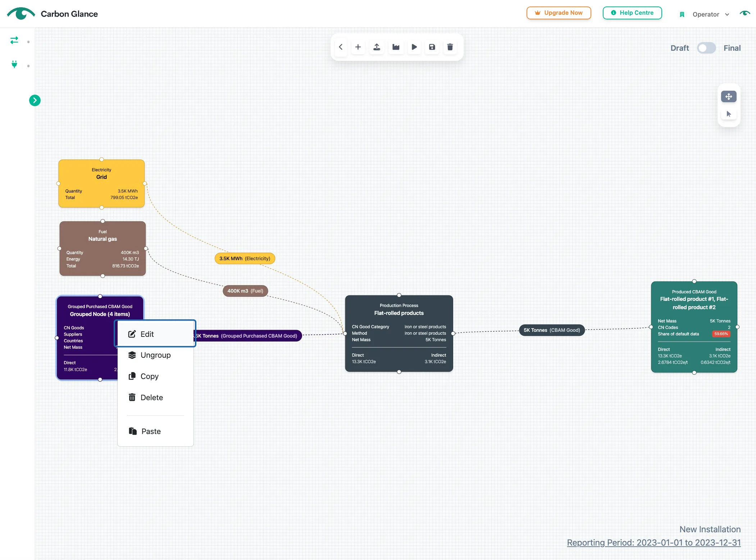This screenshot has width=756, height=560.
Task: Click the 11.8K tCO2e value in Grouped Node
Action: point(76,370)
